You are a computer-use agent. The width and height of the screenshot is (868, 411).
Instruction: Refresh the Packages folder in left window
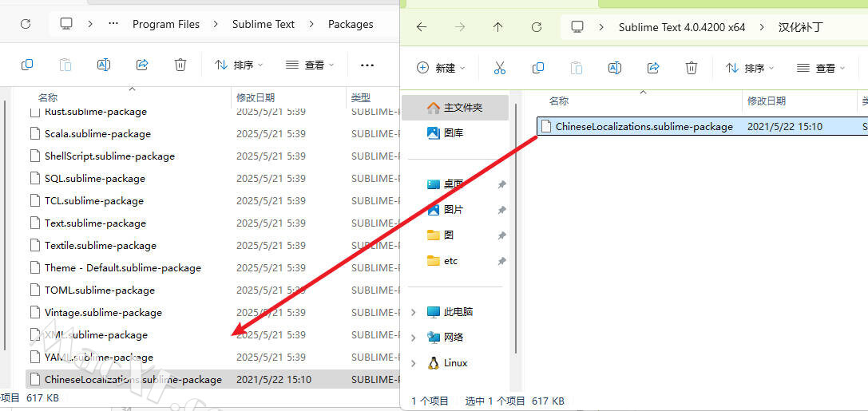point(25,24)
